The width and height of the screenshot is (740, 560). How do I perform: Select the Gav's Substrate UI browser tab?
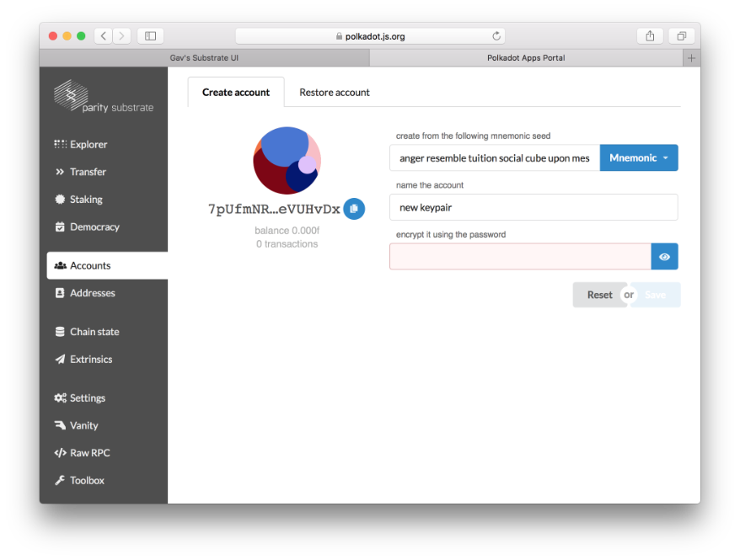click(x=205, y=58)
